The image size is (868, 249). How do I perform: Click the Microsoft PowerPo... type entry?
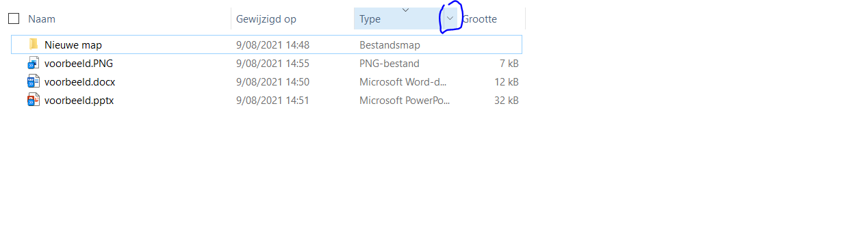405,101
